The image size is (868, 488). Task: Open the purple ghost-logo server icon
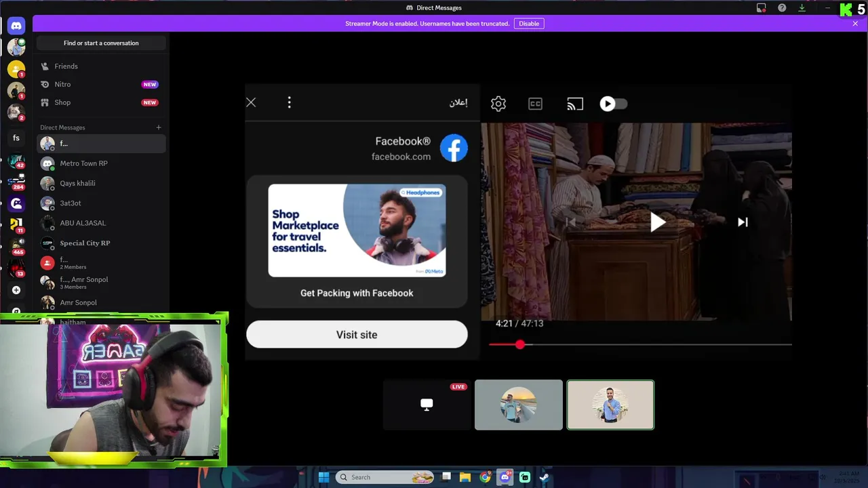16,203
